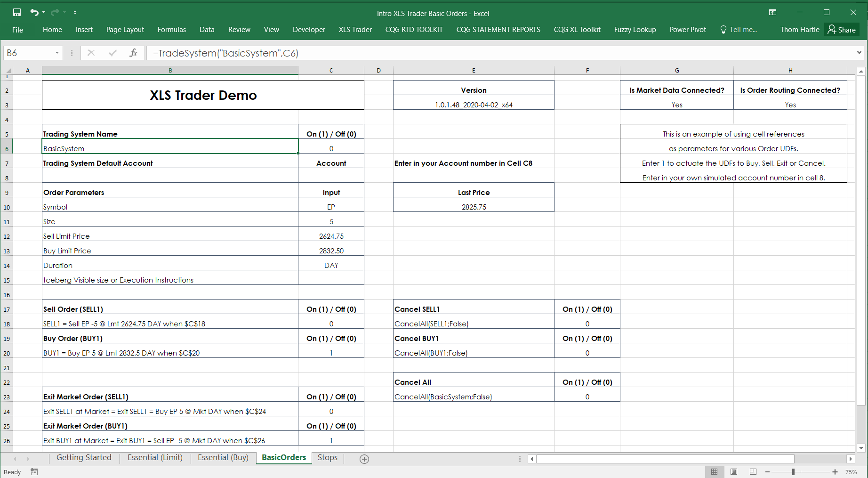Add a new sheet with plus icon
The width and height of the screenshot is (868, 478).
(x=364, y=459)
